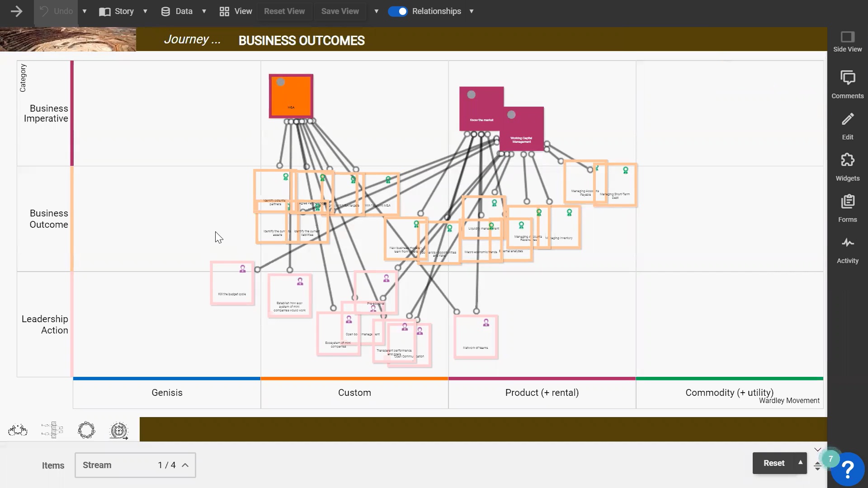This screenshot has height=488, width=868.
Task: Click the Reset button
Action: (x=774, y=463)
